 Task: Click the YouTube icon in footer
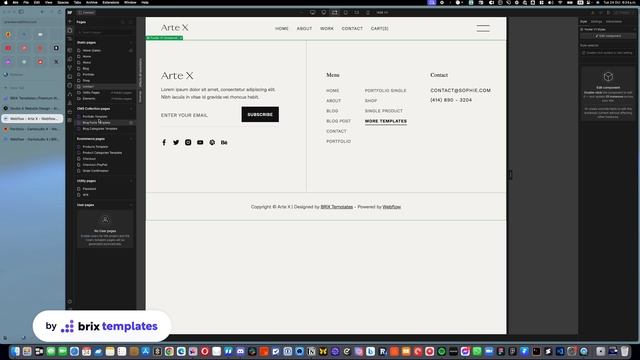coord(200,142)
